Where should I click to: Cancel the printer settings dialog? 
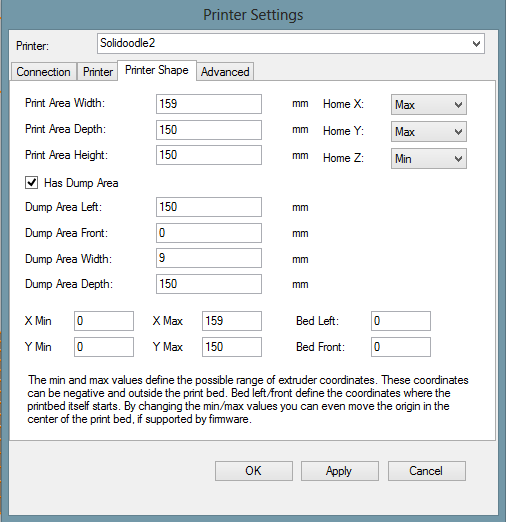(x=427, y=471)
